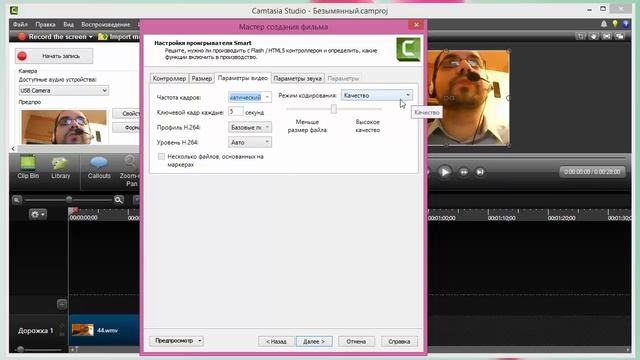640x360 pixels.
Task: Expand the Предпросмотр button dropdown
Action: click(200, 341)
